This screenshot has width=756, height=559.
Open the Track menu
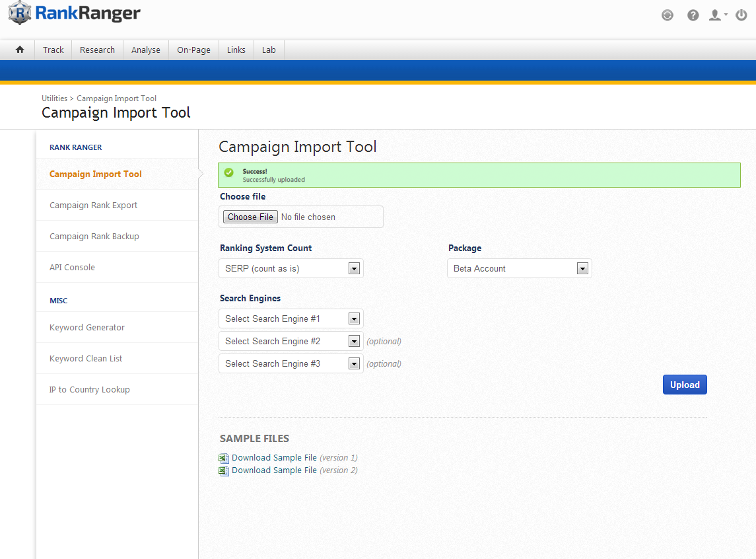click(53, 50)
